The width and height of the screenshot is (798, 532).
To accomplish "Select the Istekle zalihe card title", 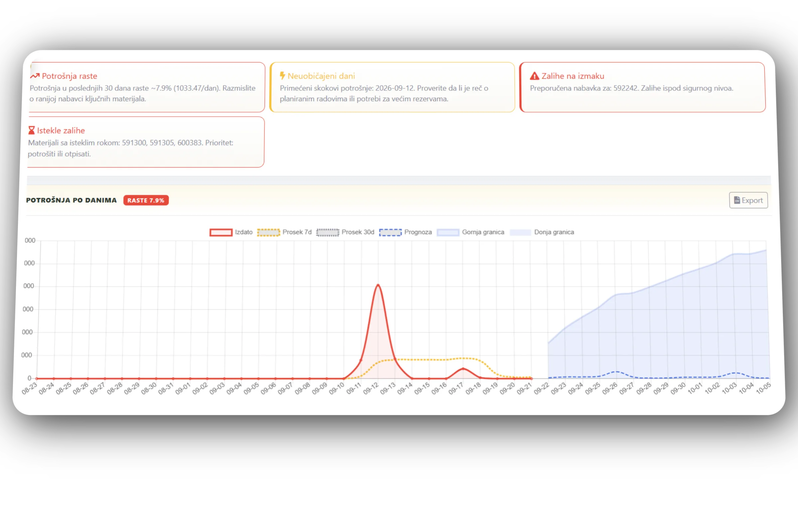I will tap(61, 130).
